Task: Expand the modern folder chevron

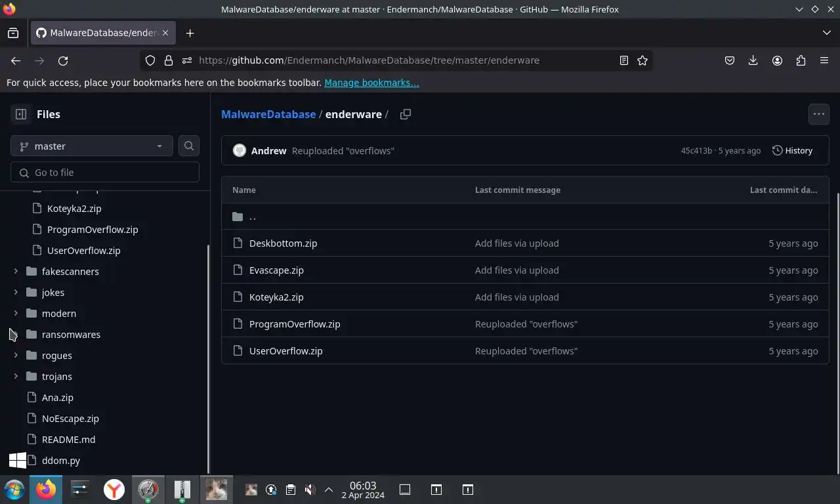Action: click(x=16, y=313)
